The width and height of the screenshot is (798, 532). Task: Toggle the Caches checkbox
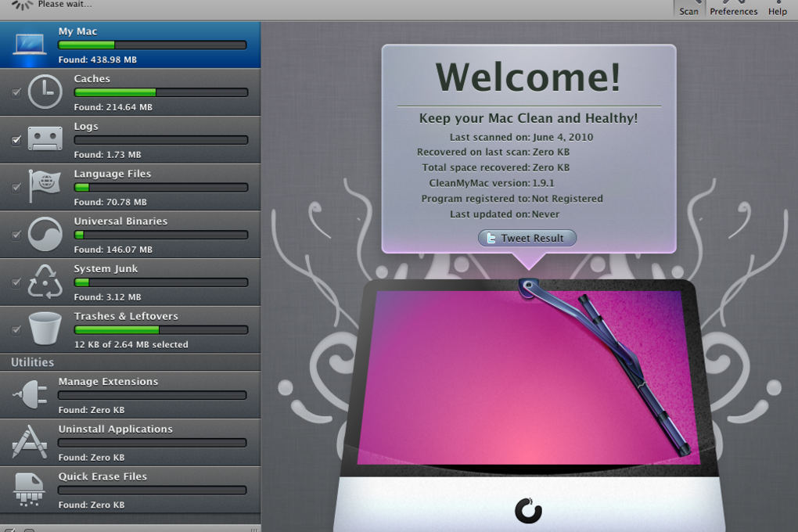[16, 92]
